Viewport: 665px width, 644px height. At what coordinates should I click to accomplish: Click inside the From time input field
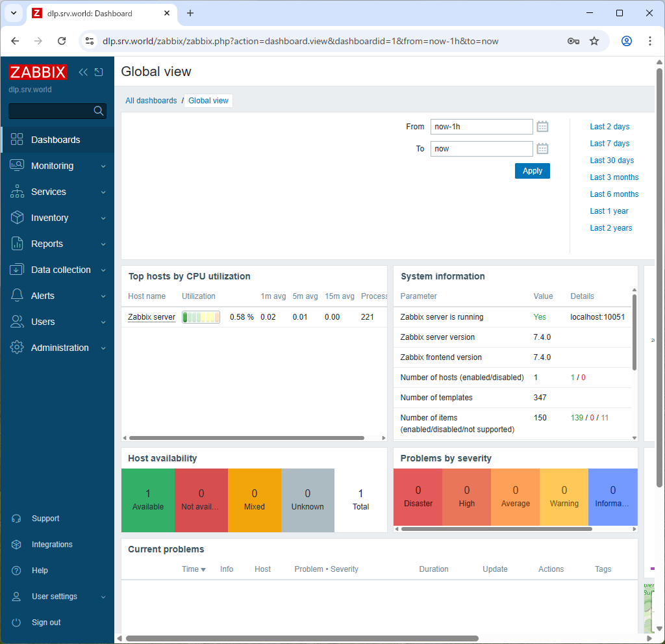[x=481, y=126]
